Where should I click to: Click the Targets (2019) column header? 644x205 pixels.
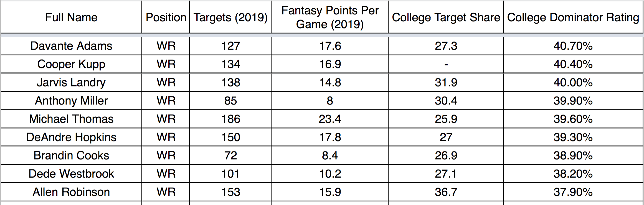pyautogui.click(x=230, y=17)
